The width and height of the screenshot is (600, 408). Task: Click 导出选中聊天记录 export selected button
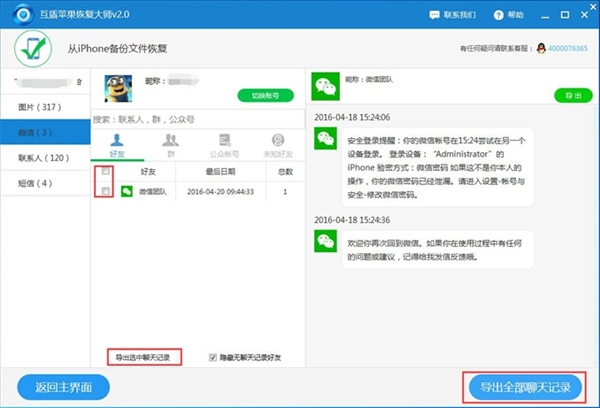coord(144,357)
